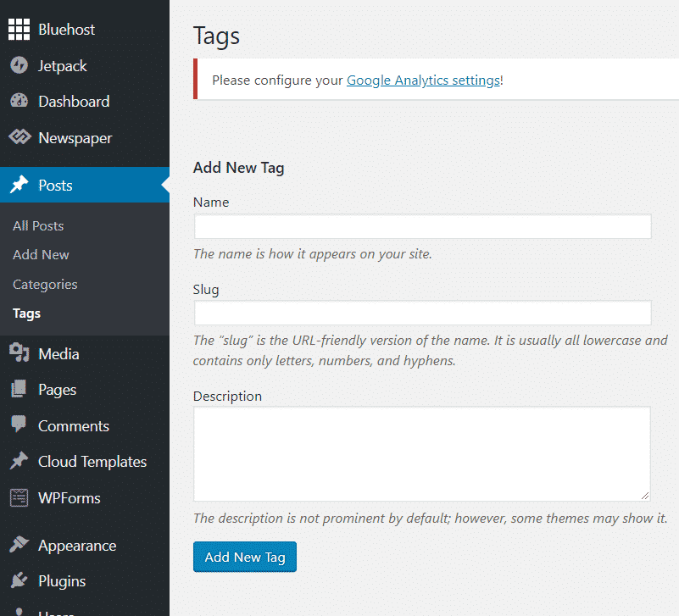The width and height of the screenshot is (679, 616).
Task: Click inside the Description textarea
Action: click(421, 453)
